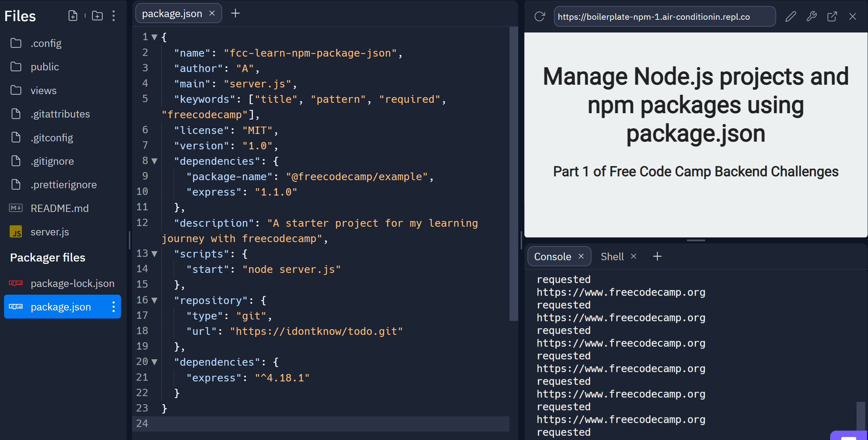Collapse the root object fold arrow
Viewport: 868px width, 440px height.
154,37
